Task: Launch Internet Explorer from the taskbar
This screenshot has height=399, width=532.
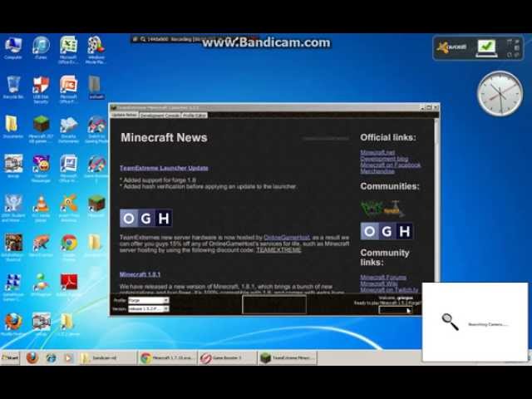Action: (51, 358)
